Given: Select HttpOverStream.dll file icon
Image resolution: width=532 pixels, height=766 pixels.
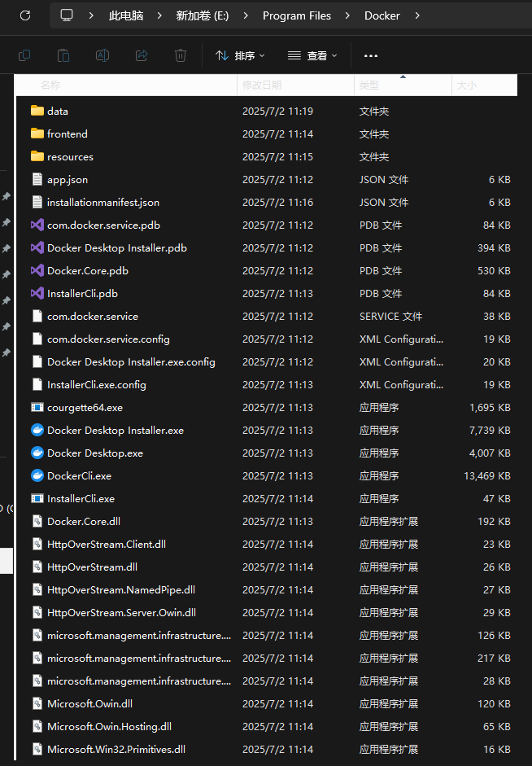Looking at the screenshot, I should click(37, 567).
